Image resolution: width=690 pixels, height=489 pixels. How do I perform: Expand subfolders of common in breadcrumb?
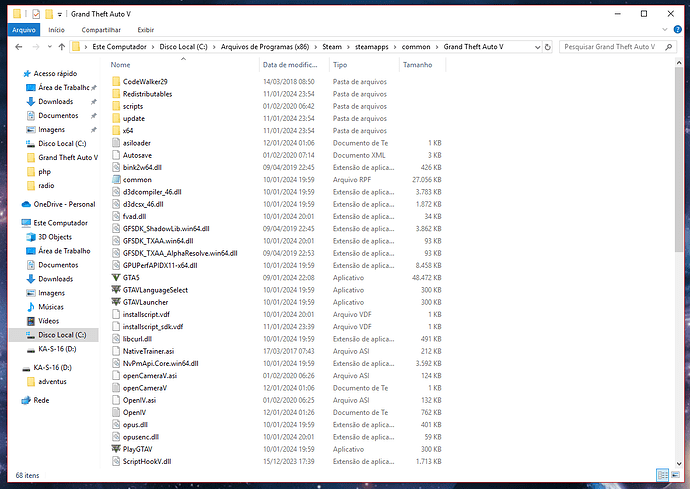437,47
